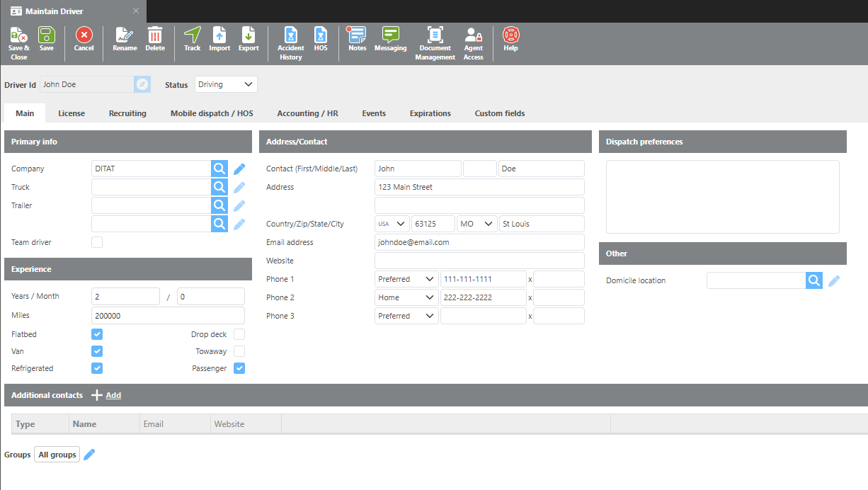Edit Groups with the pencil icon
The image size is (868, 490).
(89, 455)
